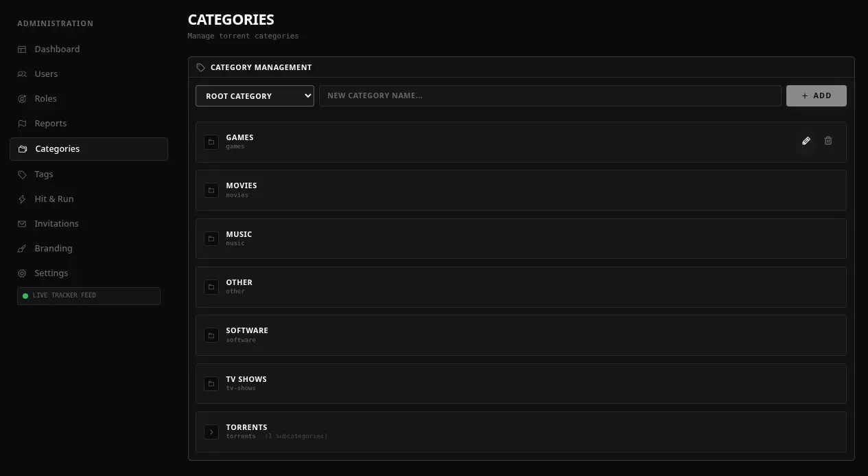Click the Live Tracker Feed button
868x476 pixels.
[89, 296]
